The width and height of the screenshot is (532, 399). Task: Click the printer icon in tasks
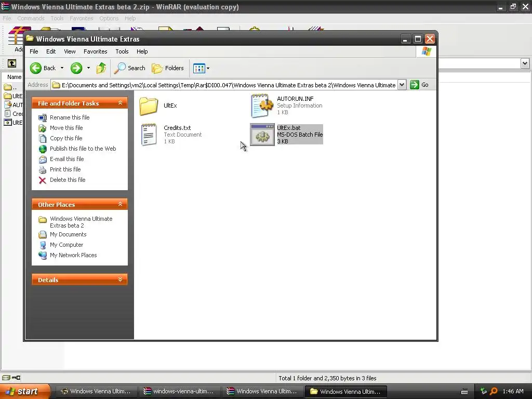pyautogui.click(x=43, y=170)
